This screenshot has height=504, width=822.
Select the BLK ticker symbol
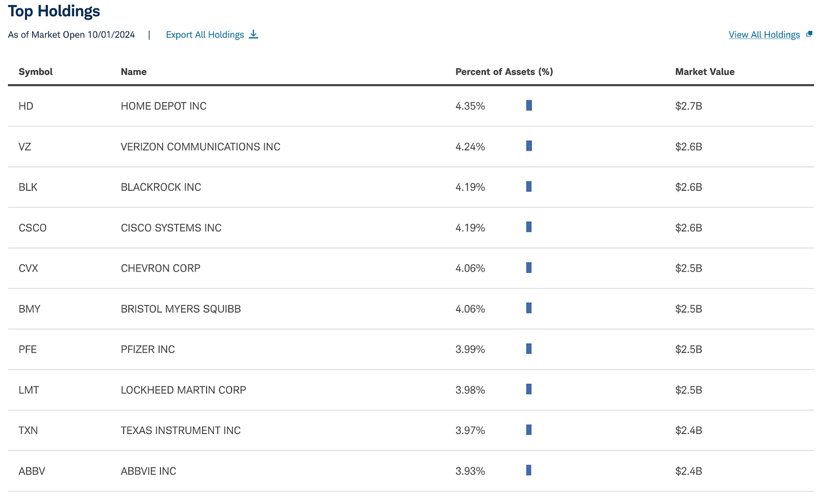pos(28,187)
